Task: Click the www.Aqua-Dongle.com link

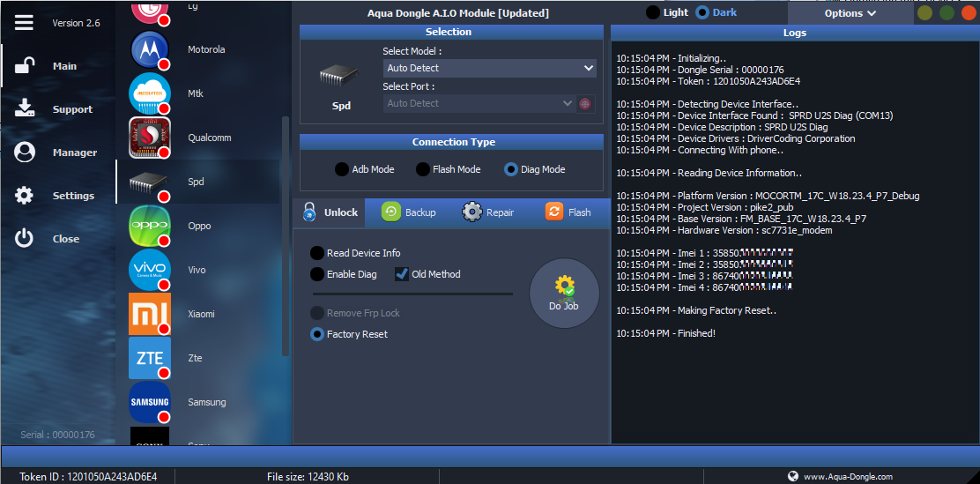Action: 848,476
